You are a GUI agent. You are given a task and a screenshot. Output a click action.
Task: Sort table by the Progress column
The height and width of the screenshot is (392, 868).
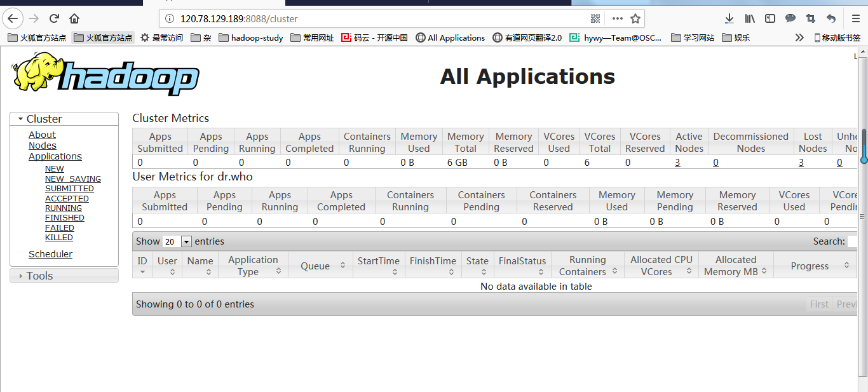point(815,266)
